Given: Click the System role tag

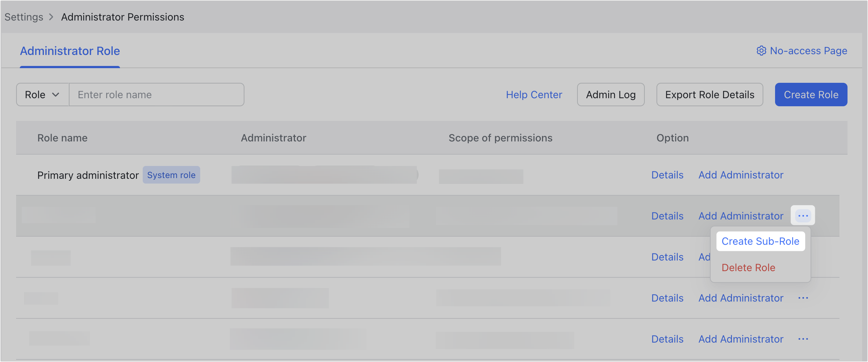Looking at the screenshot, I should (171, 175).
